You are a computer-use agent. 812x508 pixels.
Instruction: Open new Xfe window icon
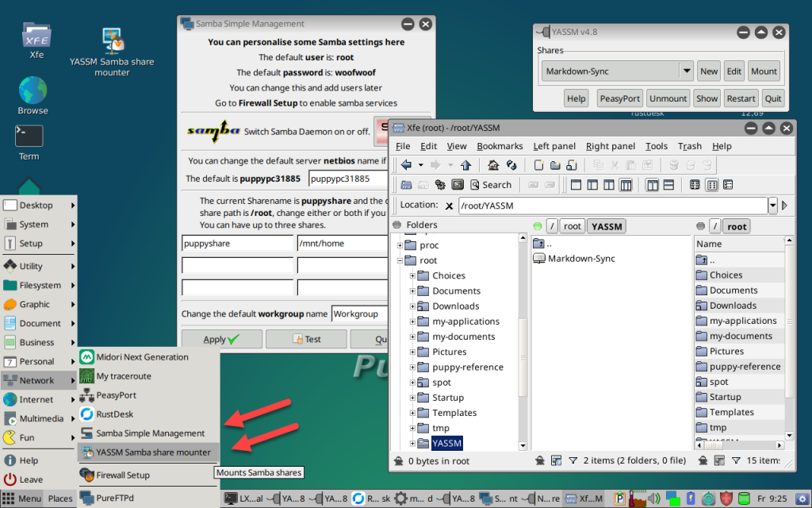[406, 184]
